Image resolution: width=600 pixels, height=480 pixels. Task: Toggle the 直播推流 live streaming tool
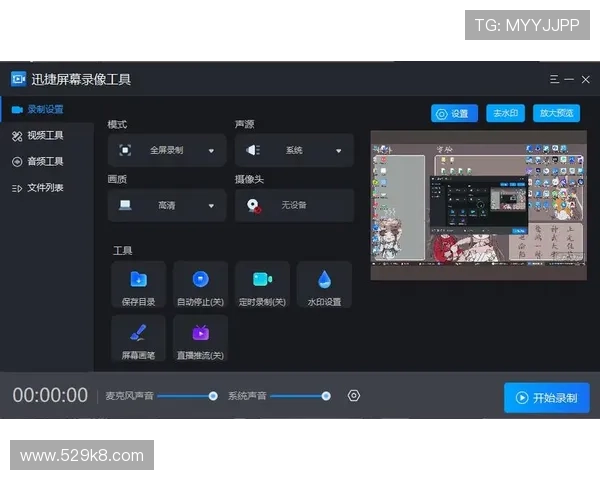pos(201,339)
